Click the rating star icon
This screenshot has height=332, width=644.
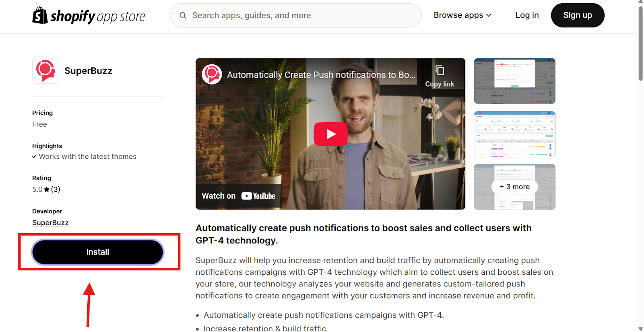(x=47, y=189)
